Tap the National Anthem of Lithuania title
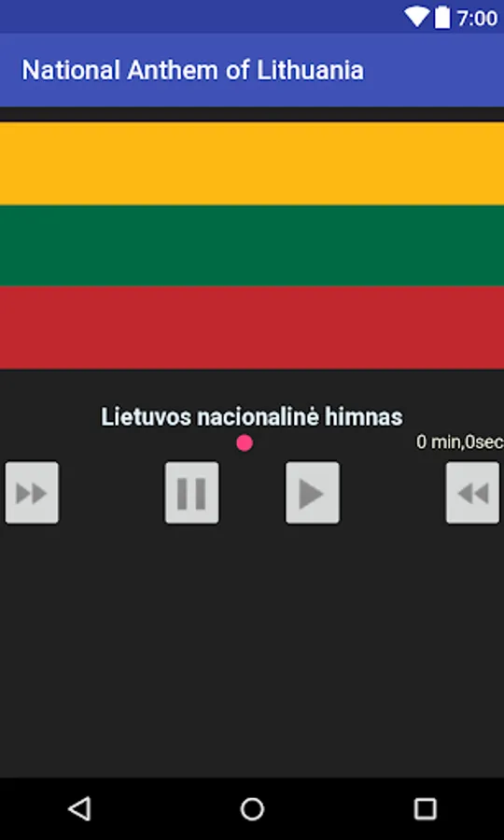504x840 pixels. [x=193, y=70]
